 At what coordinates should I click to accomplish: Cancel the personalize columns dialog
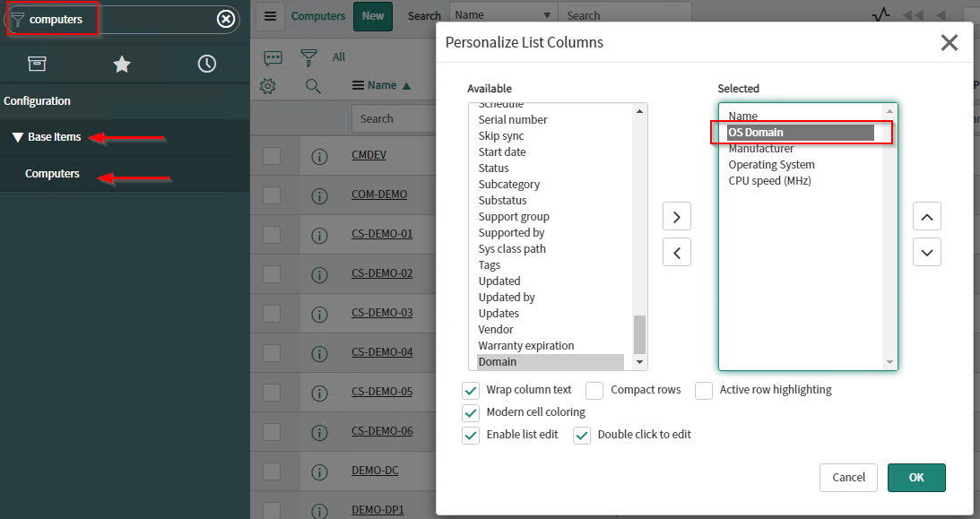(x=848, y=478)
